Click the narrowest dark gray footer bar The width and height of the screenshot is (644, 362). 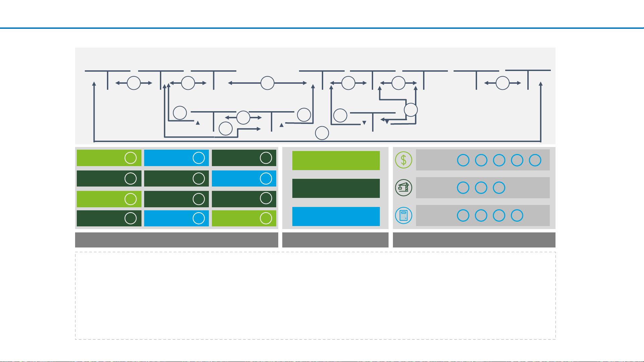(x=335, y=240)
